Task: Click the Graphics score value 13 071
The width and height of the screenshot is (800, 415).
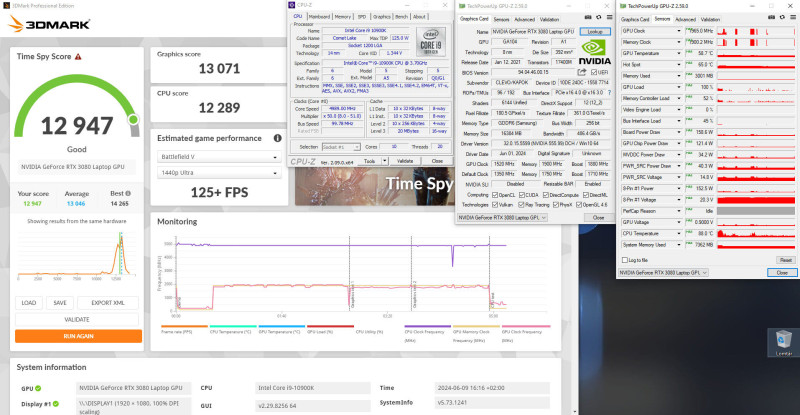Action: pos(219,68)
